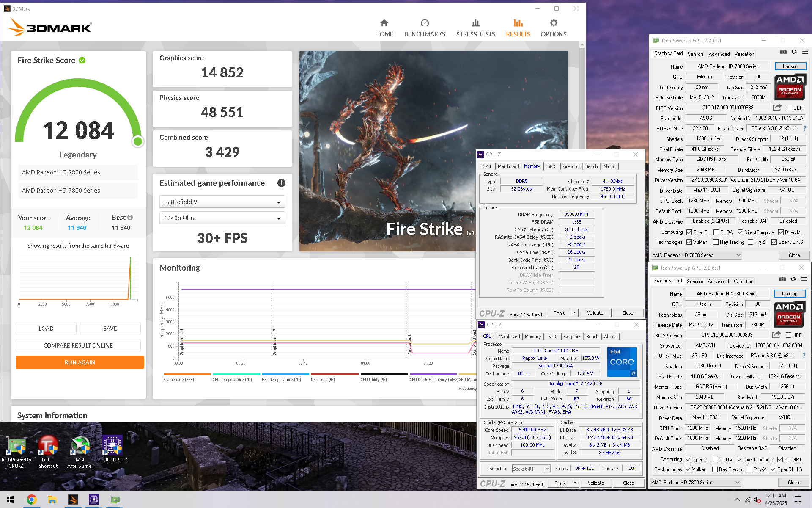Viewport: 812px width, 508px height.
Task: Expand the Tools arrow in CPU-Z Memory window
Action: 574,313
